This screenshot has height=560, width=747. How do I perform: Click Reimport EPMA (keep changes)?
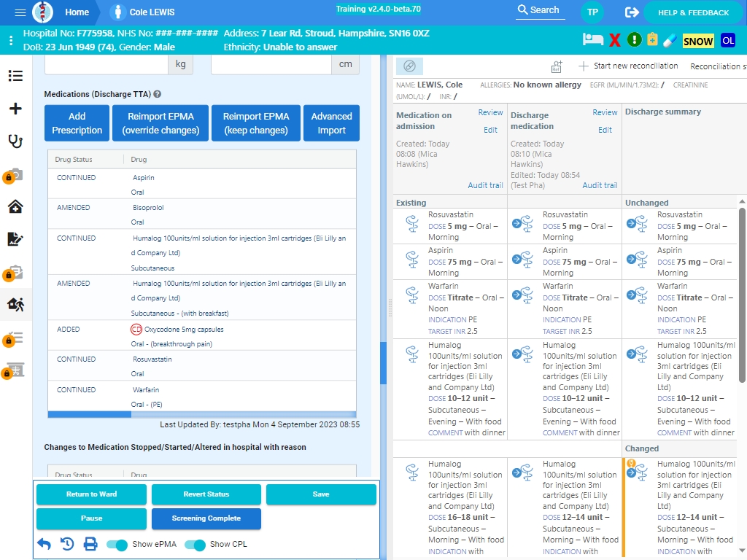(256, 123)
